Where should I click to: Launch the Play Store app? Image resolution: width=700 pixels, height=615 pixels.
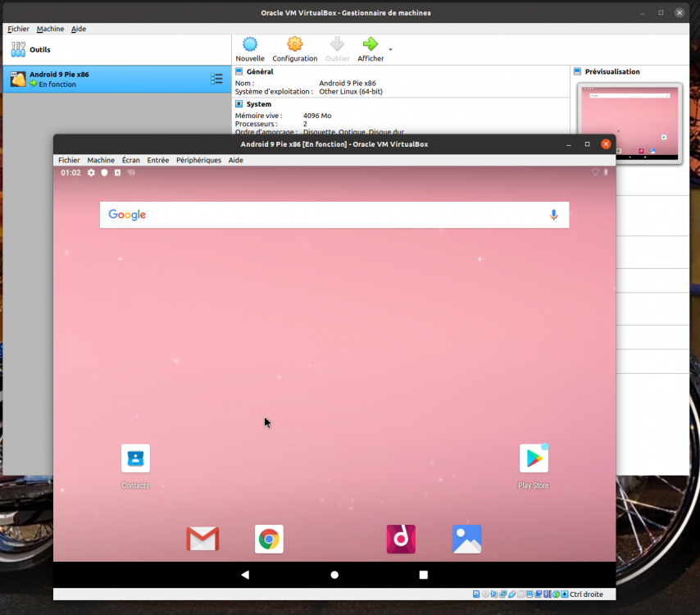(x=534, y=458)
